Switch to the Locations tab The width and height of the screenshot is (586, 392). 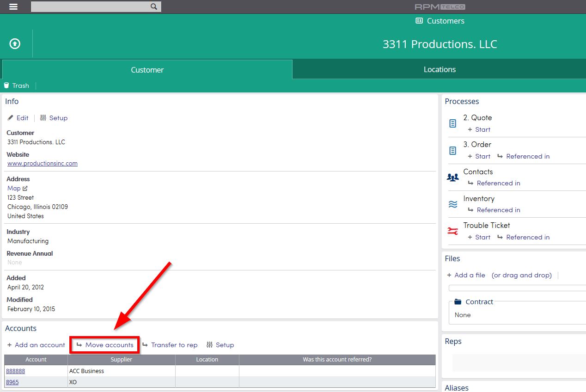click(x=439, y=69)
